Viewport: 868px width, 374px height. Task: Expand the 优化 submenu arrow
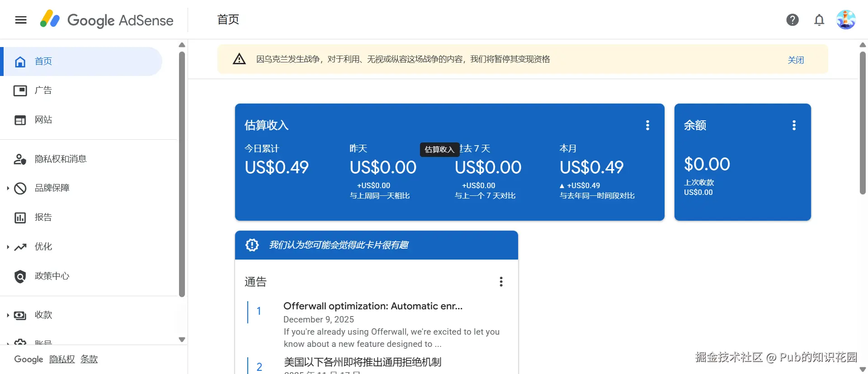point(8,247)
